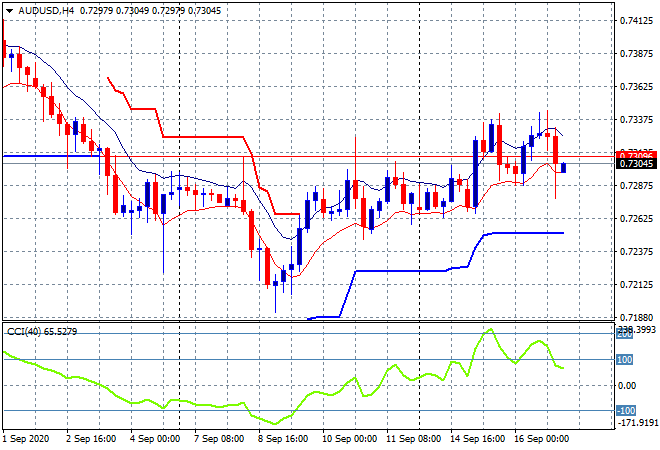This screenshot has width=660, height=450.
Task: Click the 0.72625 price axis value
Action: click(x=636, y=218)
